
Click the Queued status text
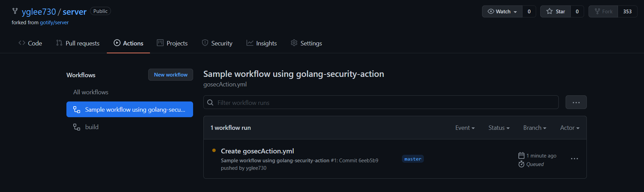click(535, 164)
